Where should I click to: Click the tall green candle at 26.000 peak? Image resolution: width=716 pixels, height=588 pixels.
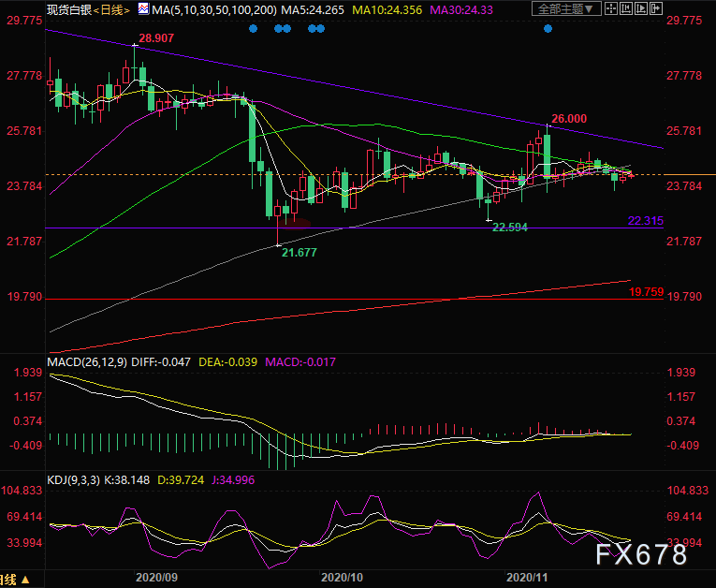tap(547, 155)
